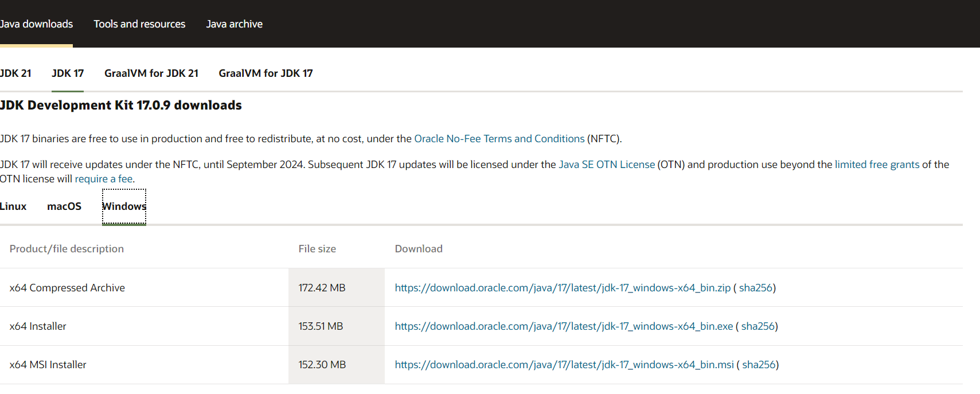
Task: Select the JDK 21 tab
Action: 15,73
